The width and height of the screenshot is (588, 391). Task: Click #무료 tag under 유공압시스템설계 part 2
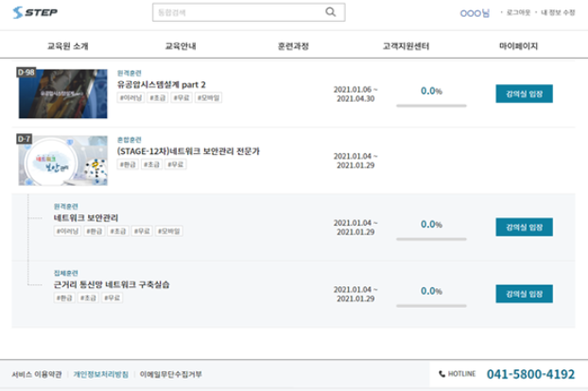click(182, 98)
